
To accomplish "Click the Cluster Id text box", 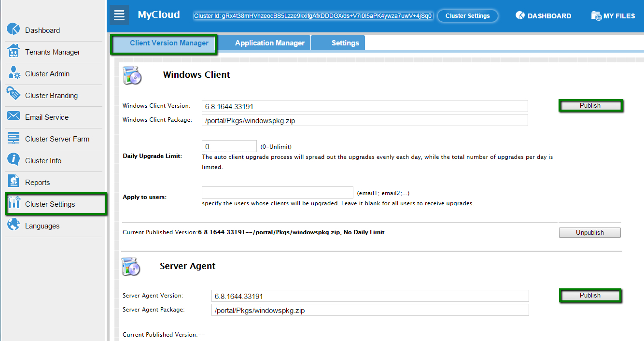I will pos(313,16).
